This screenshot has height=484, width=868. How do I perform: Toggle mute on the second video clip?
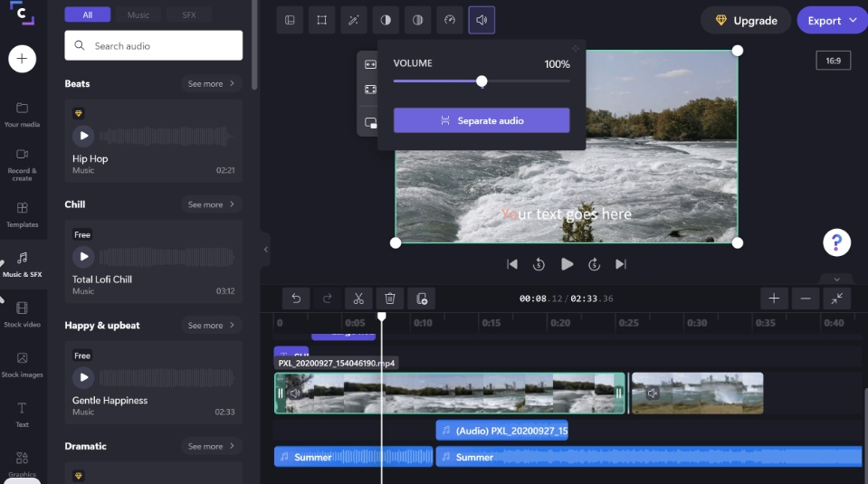click(653, 394)
